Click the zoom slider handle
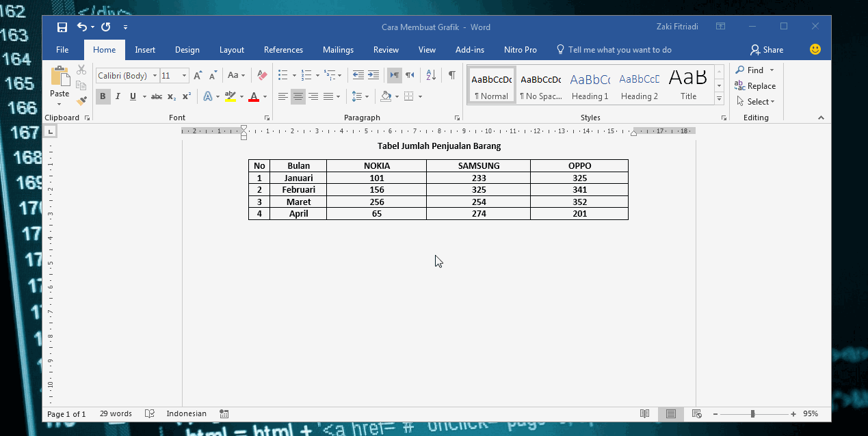Image resolution: width=868 pixels, height=436 pixels. click(752, 414)
